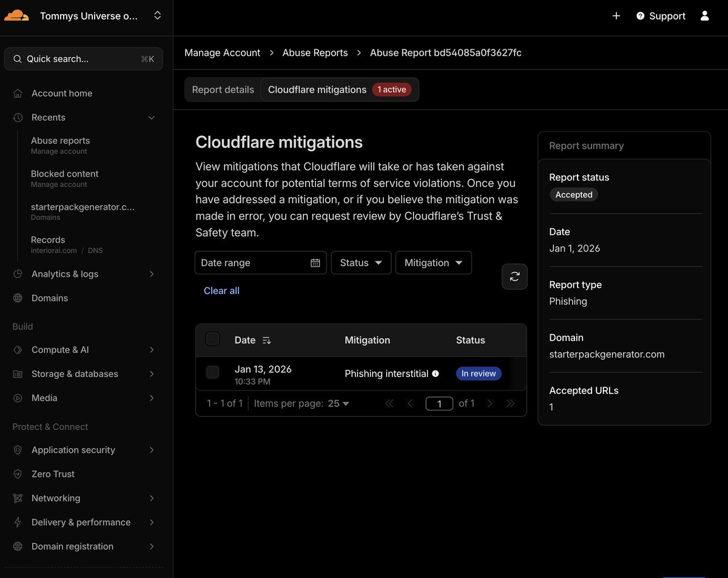Click the Recents clock icon
The image size is (728, 578).
click(x=18, y=118)
